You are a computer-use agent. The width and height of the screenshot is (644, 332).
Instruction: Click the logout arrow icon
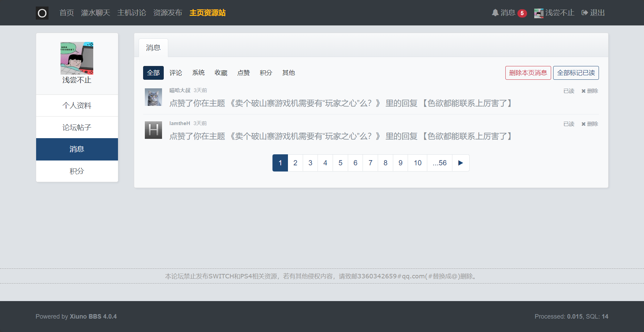[x=584, y=13]
